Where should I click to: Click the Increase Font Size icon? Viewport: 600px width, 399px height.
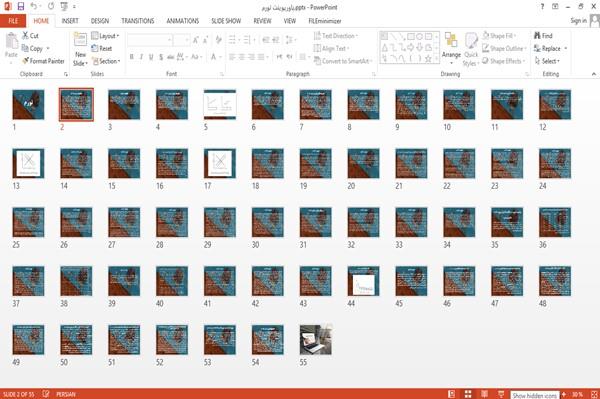pos(196,40)
